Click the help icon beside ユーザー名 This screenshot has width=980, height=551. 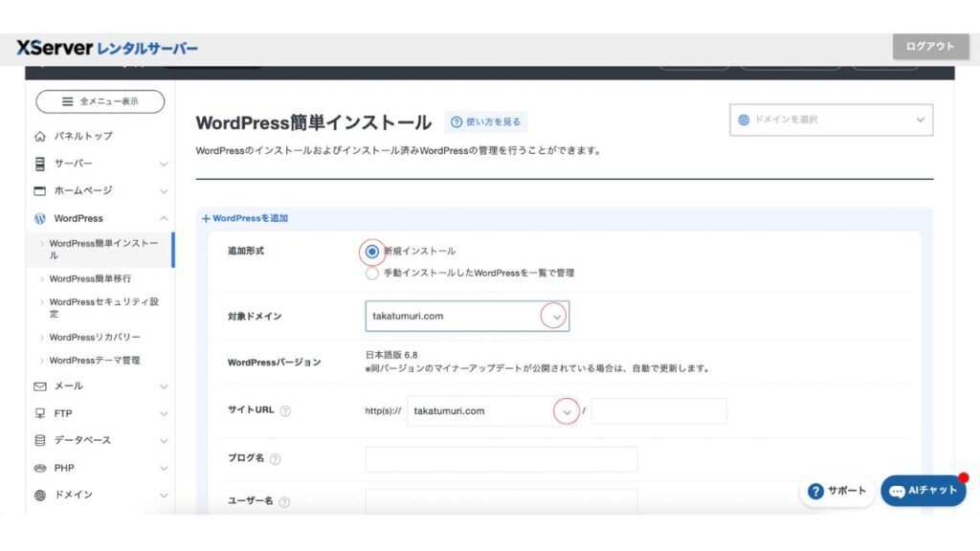(284, 502)
